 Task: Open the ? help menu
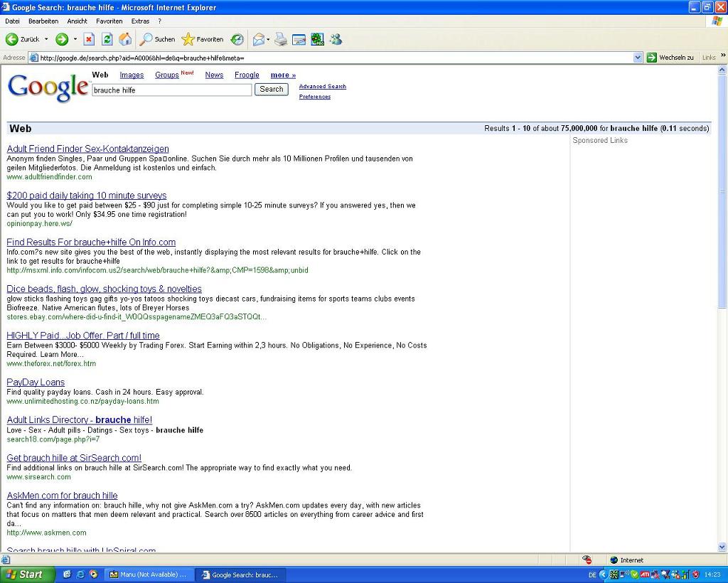(160, 21)
